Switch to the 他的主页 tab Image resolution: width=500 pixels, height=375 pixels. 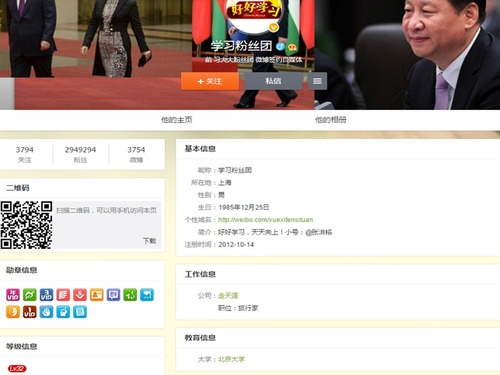(x=177, y=120)
